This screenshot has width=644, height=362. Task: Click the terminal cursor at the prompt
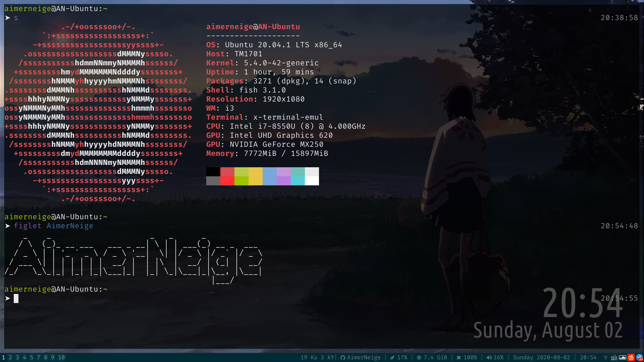click(x=16, y=298)
